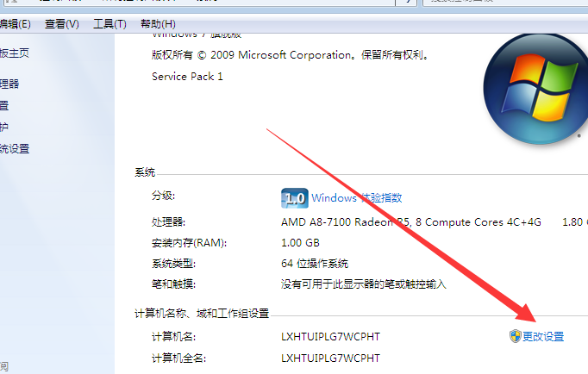Click the 64 位操作系统 system type value
The height and width of the screenshot is (374, 588).
coord(315,264)
